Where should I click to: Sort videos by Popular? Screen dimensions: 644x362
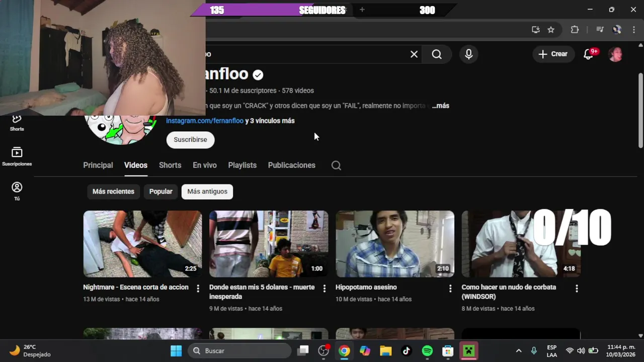pyautogui.click(x=161, y=192)
